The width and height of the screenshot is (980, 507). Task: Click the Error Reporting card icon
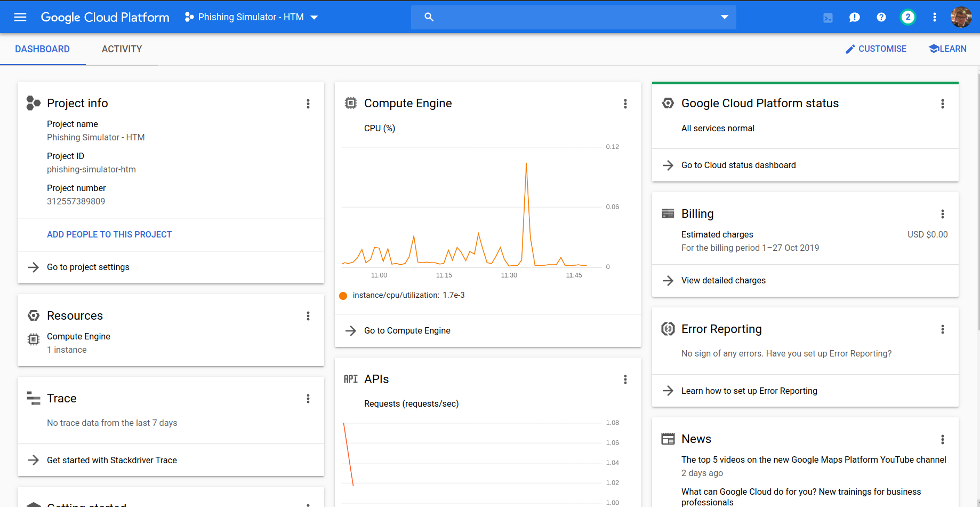[x=668, y=329]
